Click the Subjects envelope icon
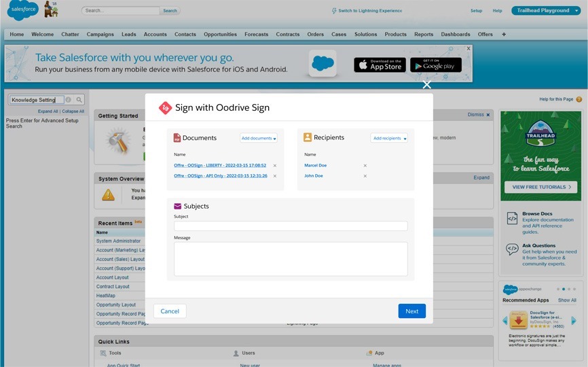 click(178, 207)
